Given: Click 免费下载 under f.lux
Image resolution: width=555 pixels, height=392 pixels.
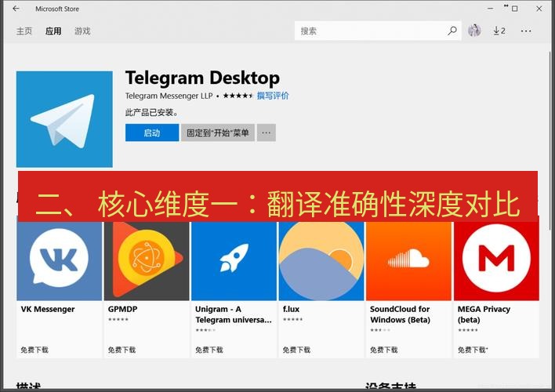Looking at the screenshot, I should [x=296, y=350].
